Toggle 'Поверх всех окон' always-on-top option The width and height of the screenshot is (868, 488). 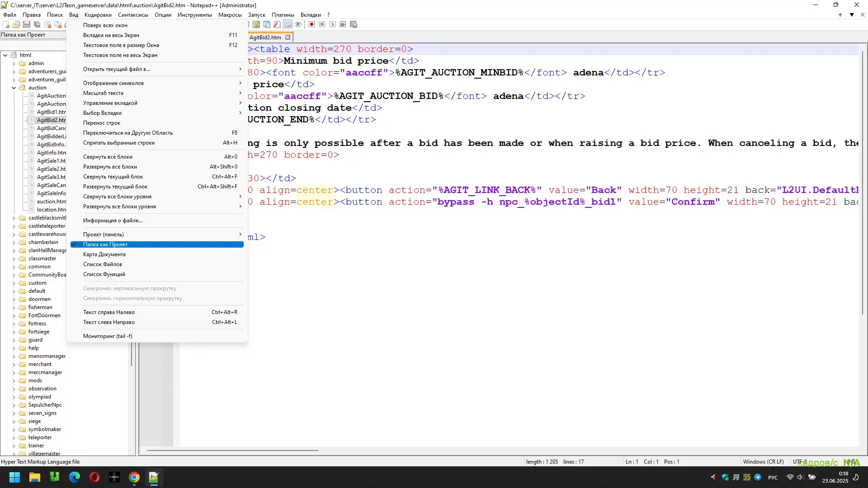(x=157, y=25)
